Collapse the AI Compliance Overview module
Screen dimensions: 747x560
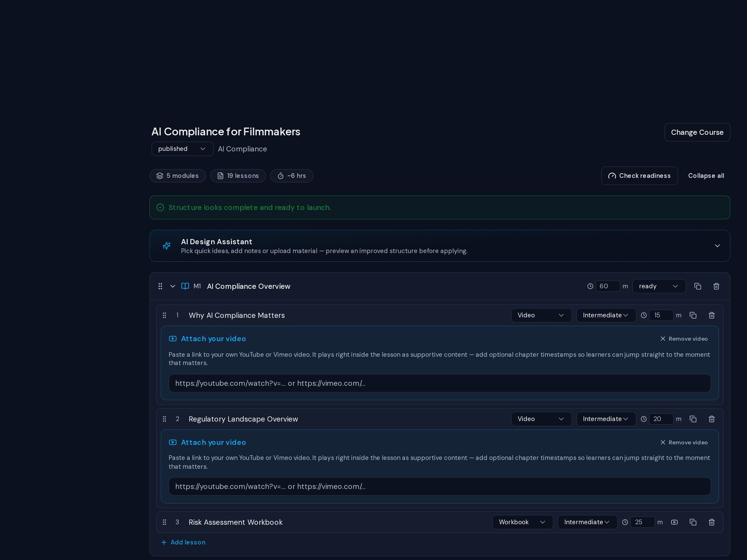click(x=173, y=286)
